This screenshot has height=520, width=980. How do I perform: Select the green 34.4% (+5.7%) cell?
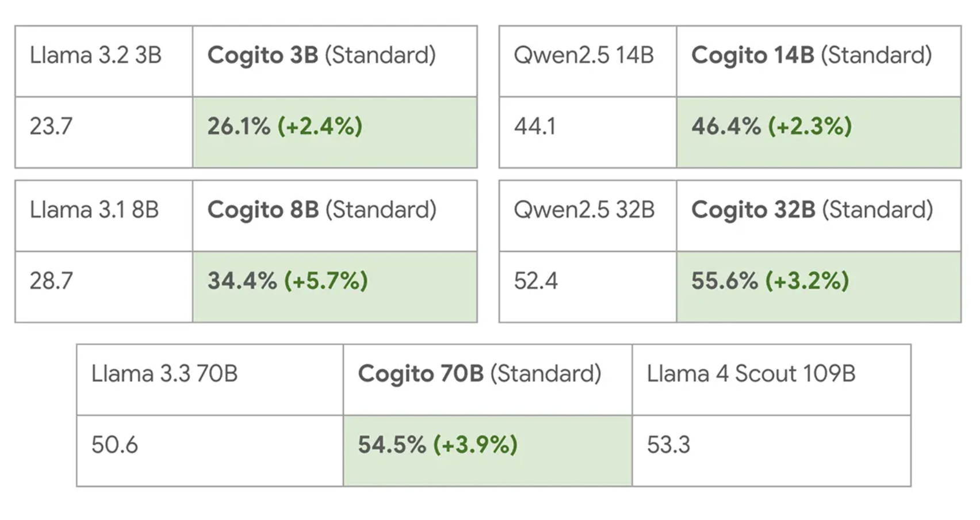tap(335, 286)
